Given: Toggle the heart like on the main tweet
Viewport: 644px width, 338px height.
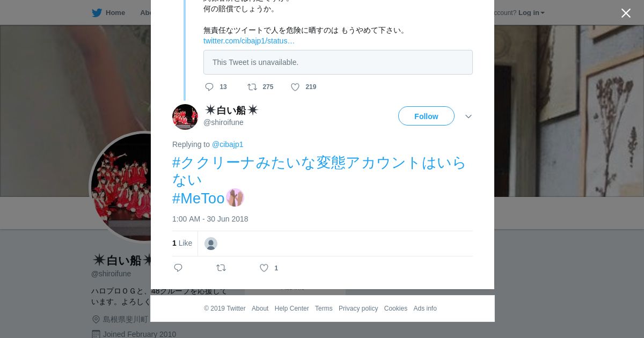Looking at the screenshot, I should click(264, 268).
